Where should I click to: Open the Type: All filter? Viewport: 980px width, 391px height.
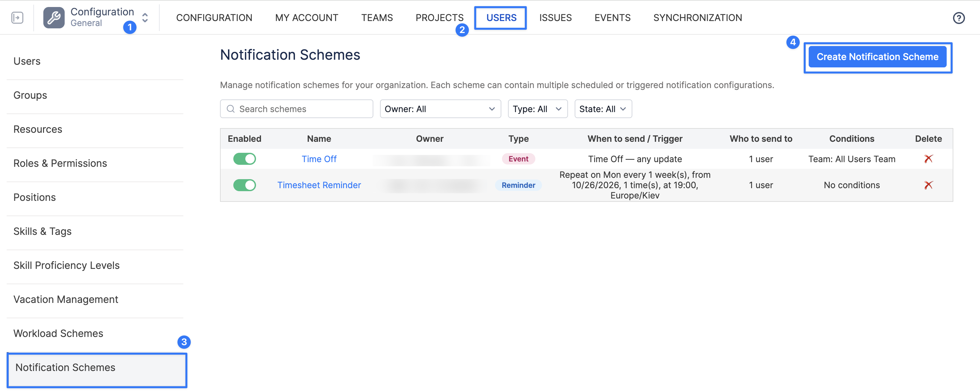(x=537, y=109)
